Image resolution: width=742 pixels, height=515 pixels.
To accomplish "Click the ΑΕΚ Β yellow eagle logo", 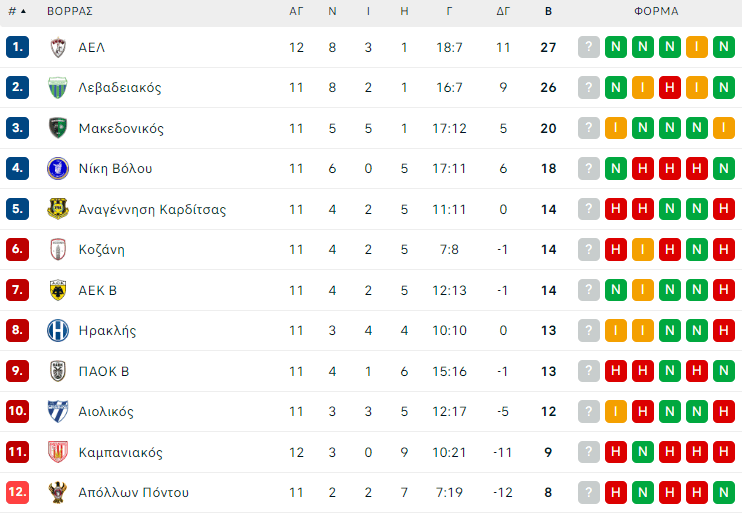I will [58, 290].
